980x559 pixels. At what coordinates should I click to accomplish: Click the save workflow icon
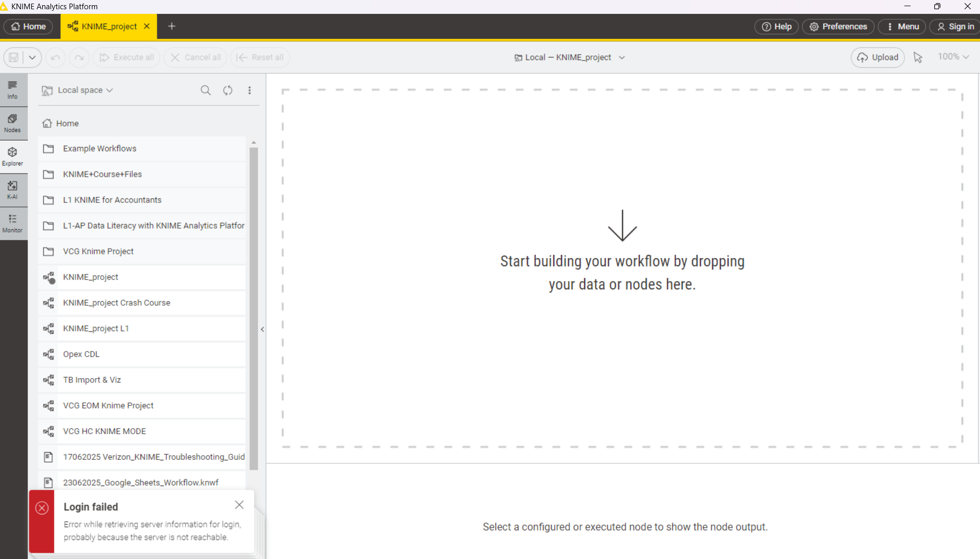click(x=14, y=58)
